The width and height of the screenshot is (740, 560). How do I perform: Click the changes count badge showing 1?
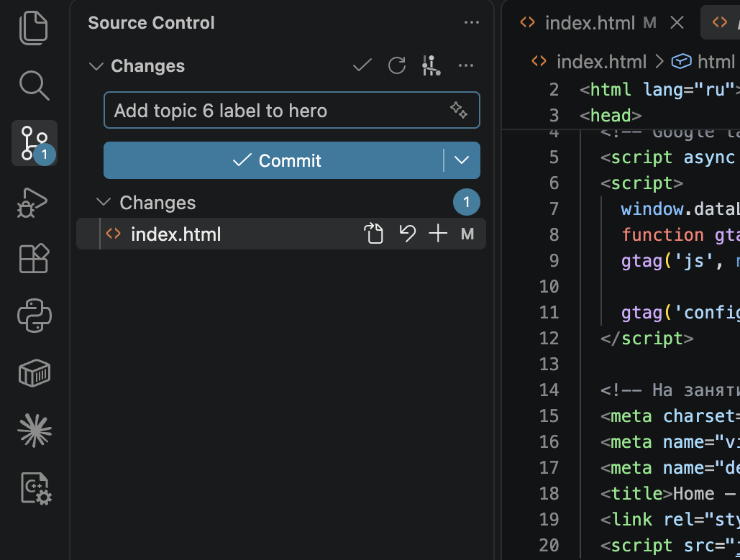coord(466,203)
